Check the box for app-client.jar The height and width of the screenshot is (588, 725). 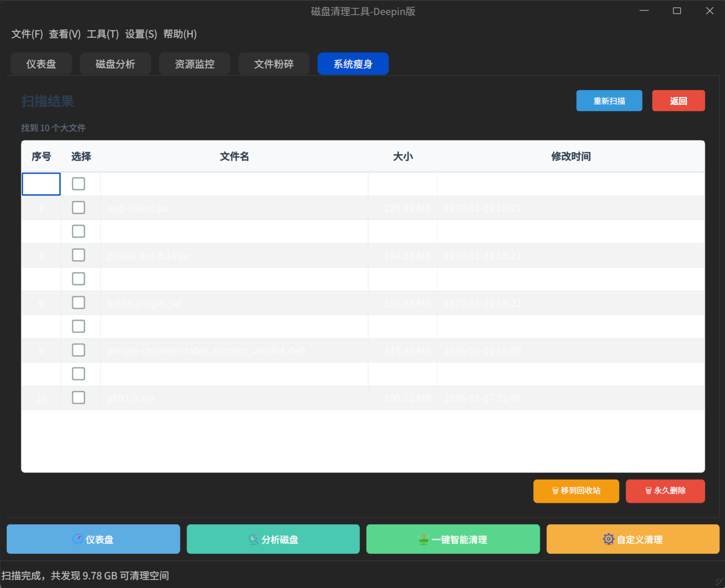79,207
